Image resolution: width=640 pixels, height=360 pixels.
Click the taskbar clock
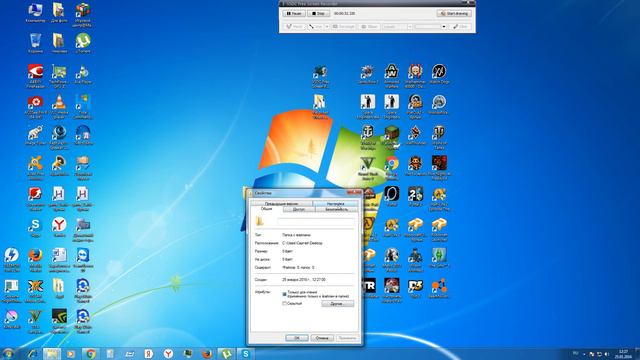coord(623,354)
